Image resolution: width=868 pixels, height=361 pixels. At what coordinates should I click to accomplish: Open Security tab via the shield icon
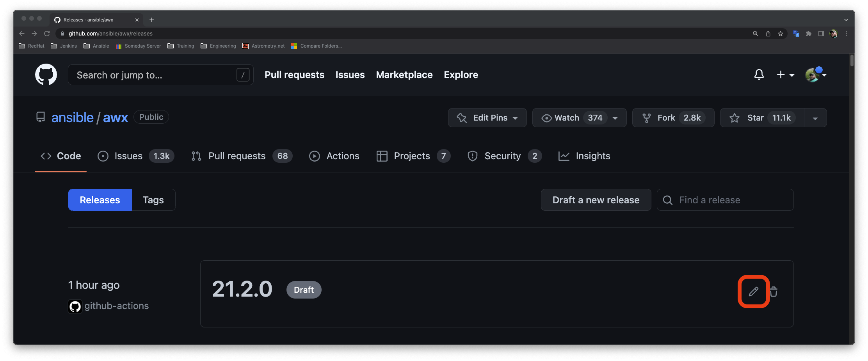[x=473, y=156]
